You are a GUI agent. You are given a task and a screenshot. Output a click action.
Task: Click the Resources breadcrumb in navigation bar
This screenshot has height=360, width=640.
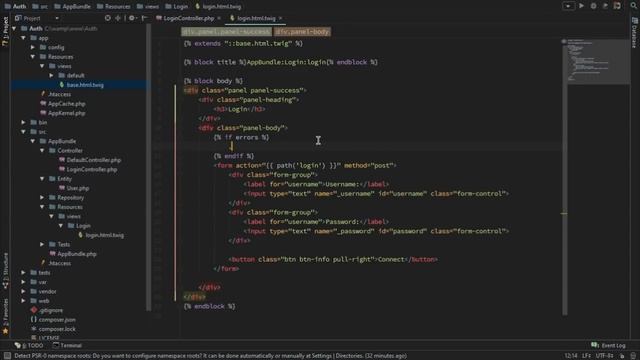pos(113,6)
